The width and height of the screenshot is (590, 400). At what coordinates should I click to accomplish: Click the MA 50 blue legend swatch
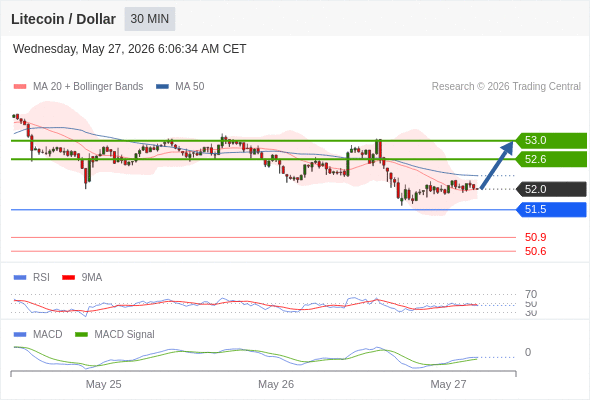[x=162, y=87]
